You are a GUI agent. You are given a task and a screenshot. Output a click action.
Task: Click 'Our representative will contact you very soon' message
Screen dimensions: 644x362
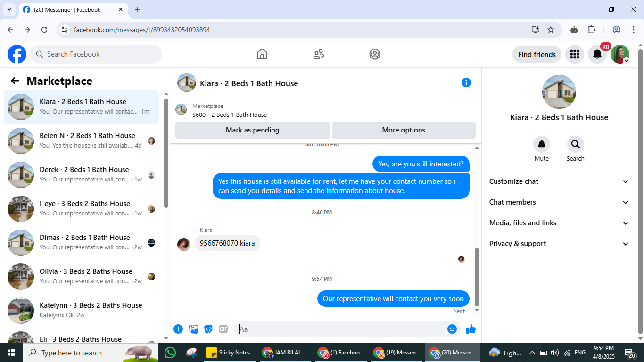click(393, 299)
